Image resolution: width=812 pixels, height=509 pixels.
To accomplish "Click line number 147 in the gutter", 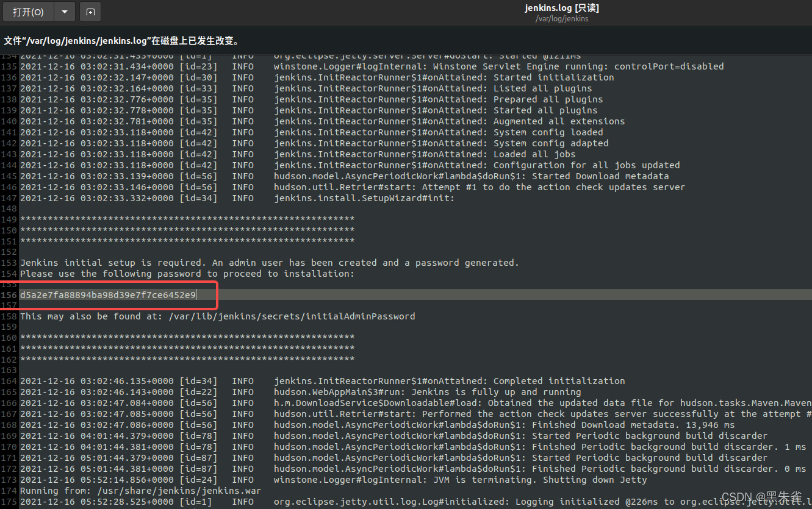I will (x=9, y=198).
